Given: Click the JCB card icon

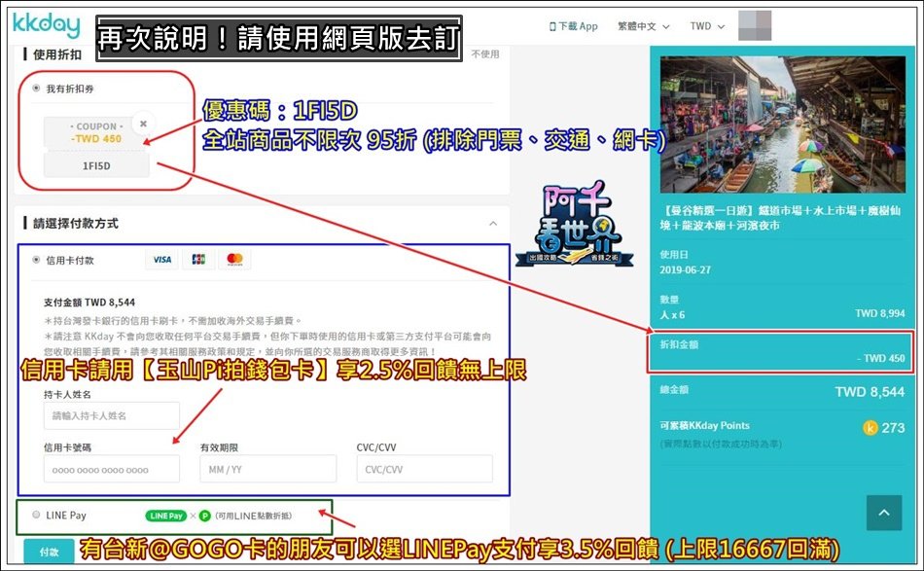Looking at the screenshot, I should tap(198, 260).
